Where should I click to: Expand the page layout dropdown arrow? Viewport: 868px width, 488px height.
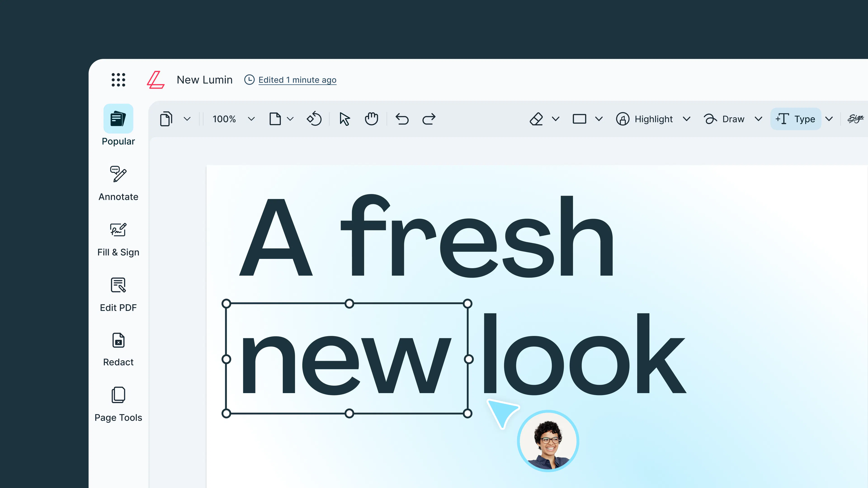pyautogui.click(x=290, y=119)
